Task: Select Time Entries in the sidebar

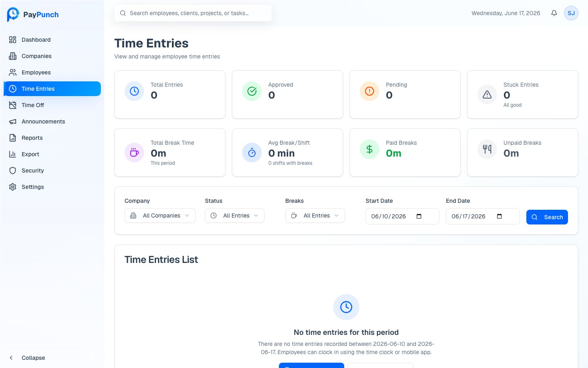Action: point(52,89)
